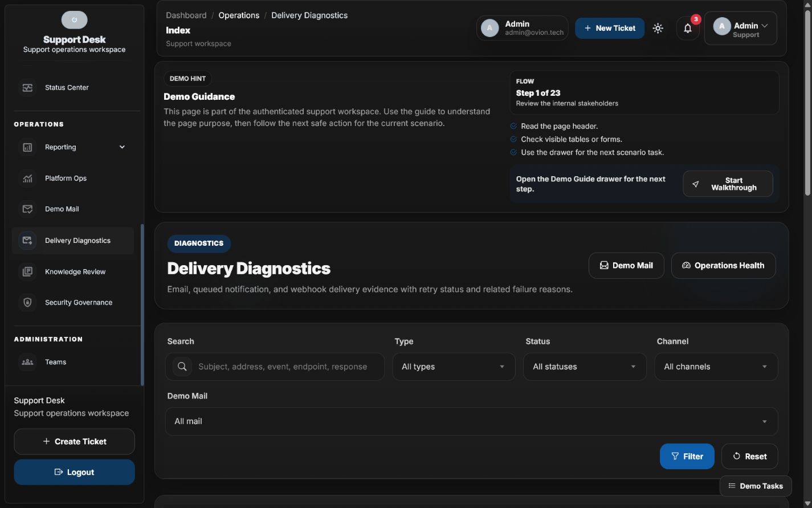The height and width of the screenshot is (508, 812).
Task: Click the New Ticket button
Action: coord(610,28)
